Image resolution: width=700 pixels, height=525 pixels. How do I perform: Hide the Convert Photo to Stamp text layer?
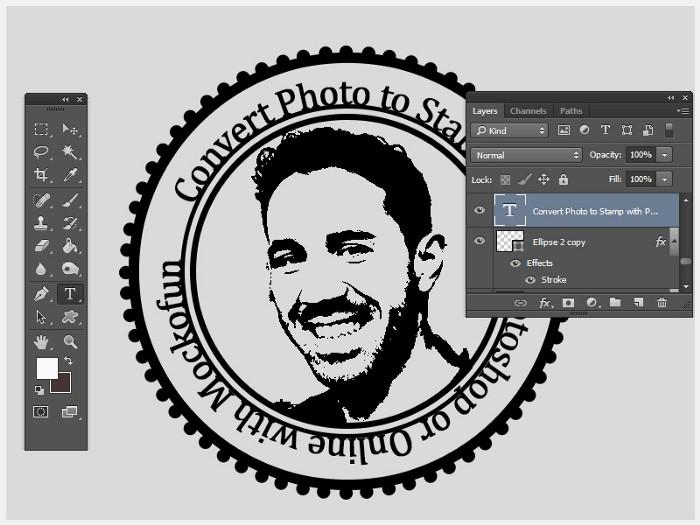[479, 210]
